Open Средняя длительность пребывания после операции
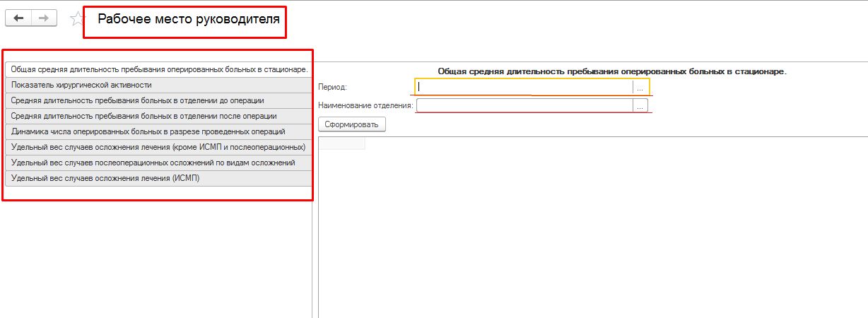Image resolution: width=868 pixels, height=318 pixels. 159,116
